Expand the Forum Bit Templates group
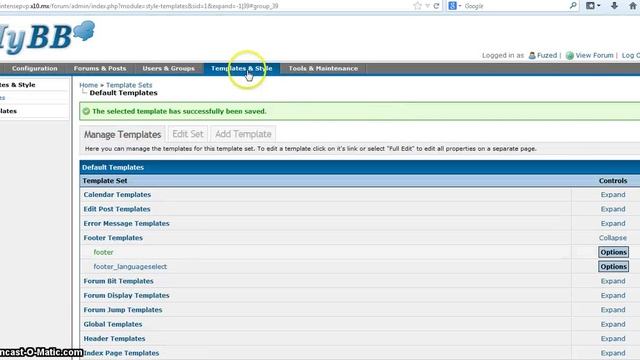The image size is (640, 360). (613, 281)
